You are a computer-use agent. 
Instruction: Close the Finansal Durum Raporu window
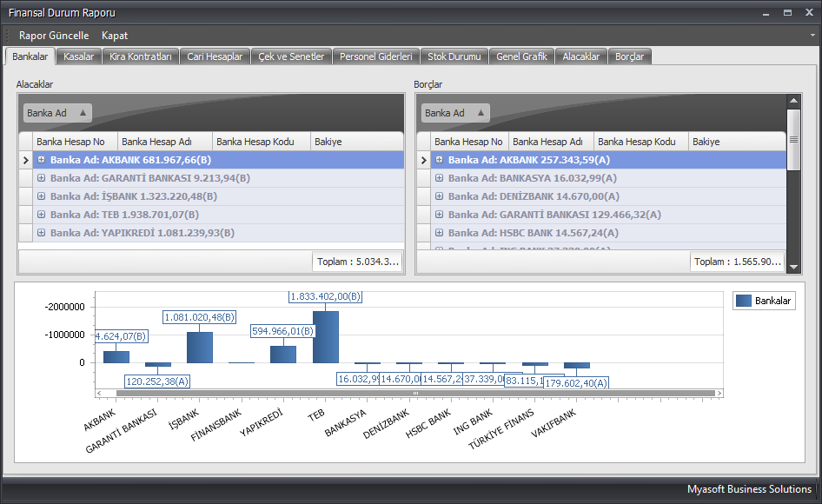tap(810, 12)
